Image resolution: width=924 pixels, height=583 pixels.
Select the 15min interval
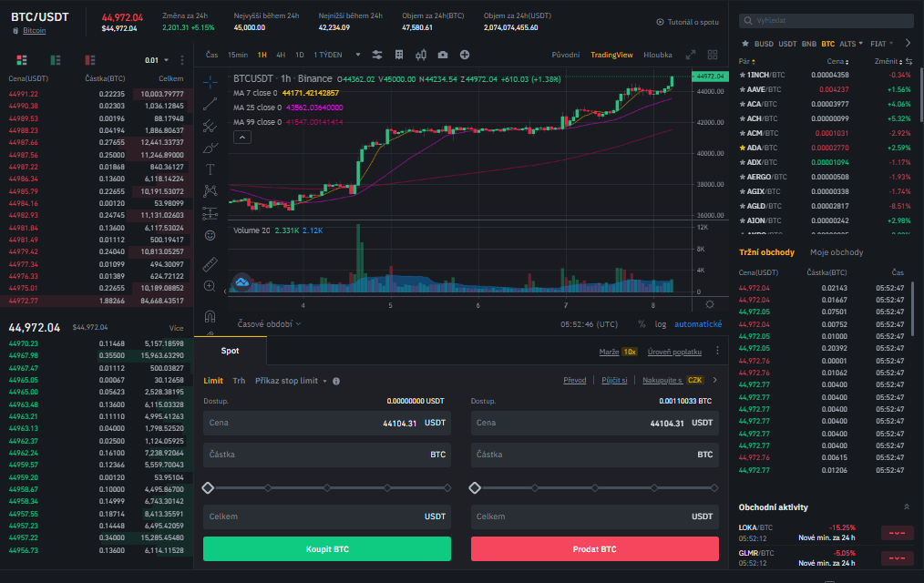238,55
